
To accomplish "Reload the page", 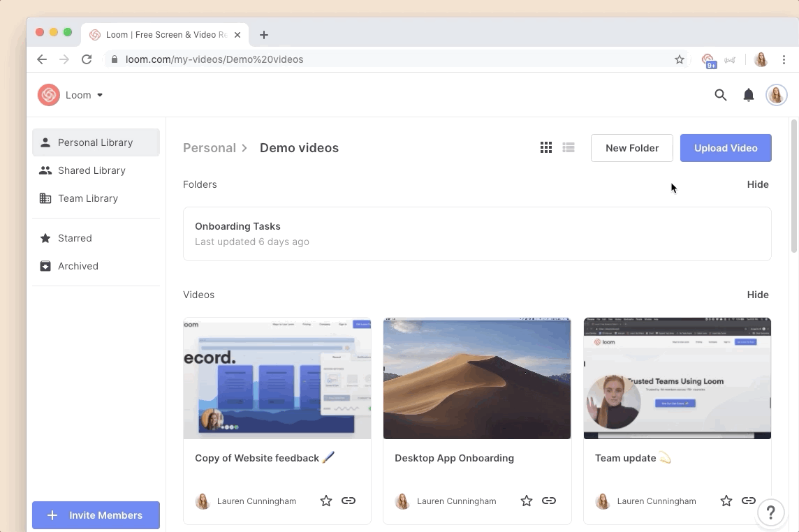I will point(87,59).
